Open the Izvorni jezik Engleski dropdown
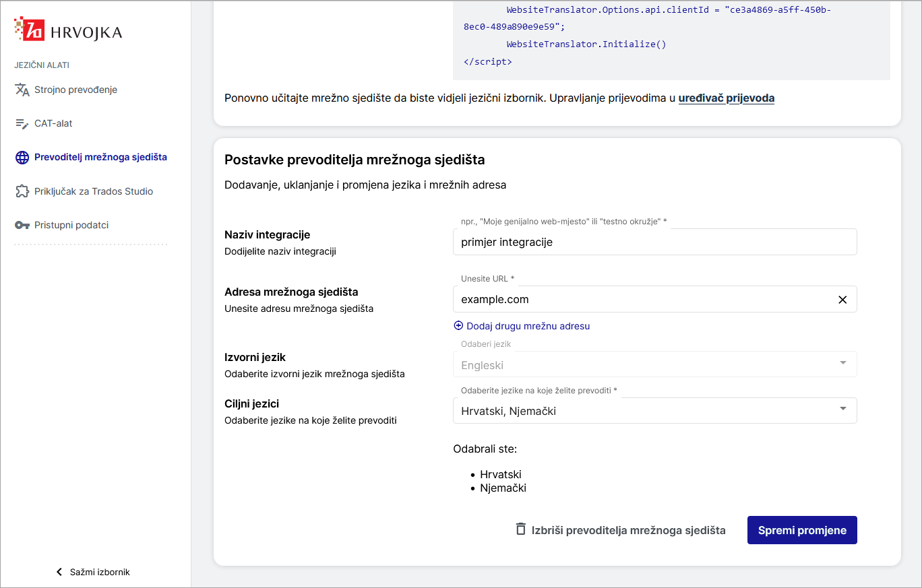This screenshot has height=588, width=922. (654, 364)
